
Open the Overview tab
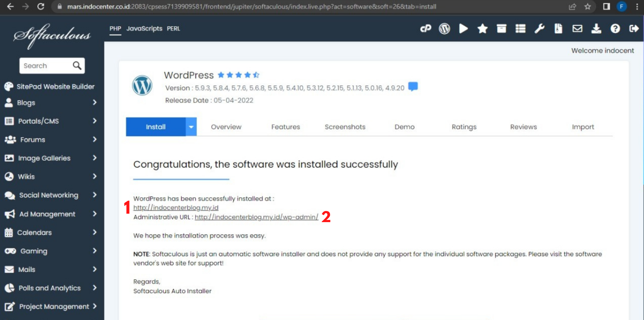click(226, 127)
